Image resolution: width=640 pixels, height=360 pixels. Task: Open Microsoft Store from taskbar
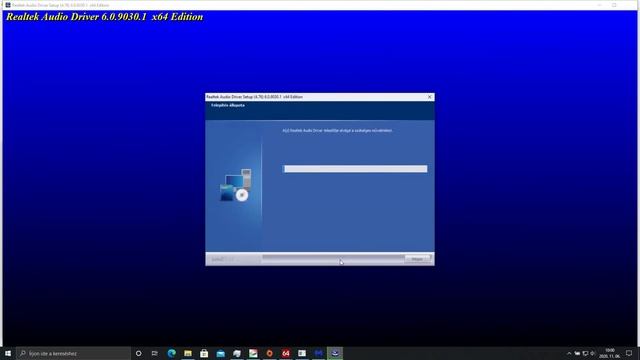[x=204, y=353]
